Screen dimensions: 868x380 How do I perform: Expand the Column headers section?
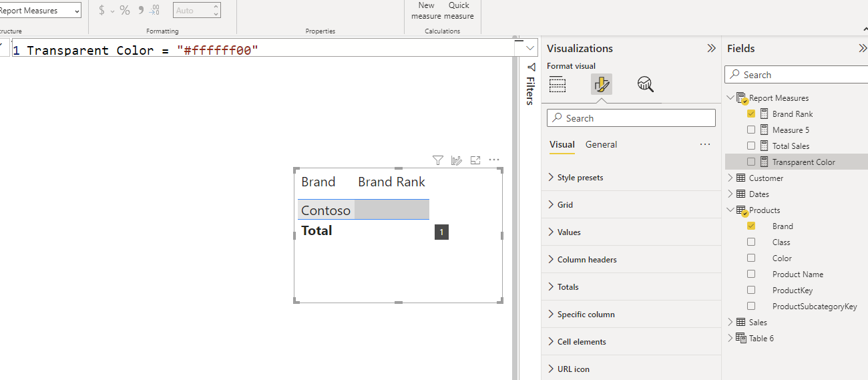tap(586, 260)
